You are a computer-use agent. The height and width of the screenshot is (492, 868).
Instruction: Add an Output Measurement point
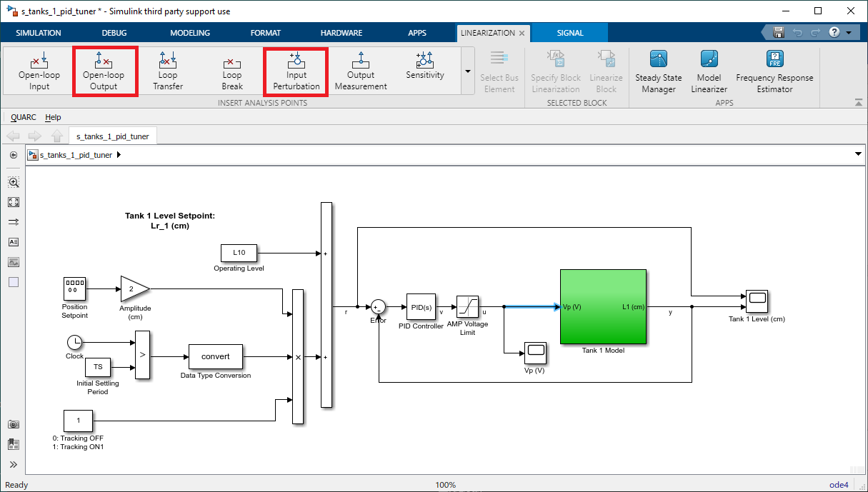[x=361, y=71]
